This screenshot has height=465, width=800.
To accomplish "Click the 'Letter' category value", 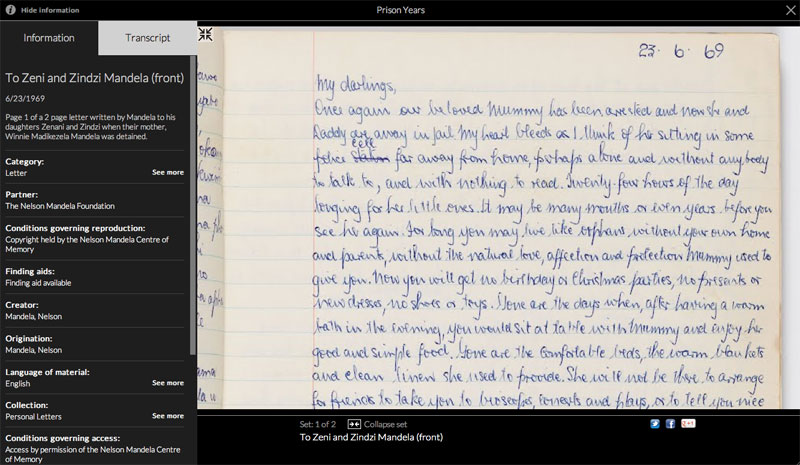I will point(16,173).
